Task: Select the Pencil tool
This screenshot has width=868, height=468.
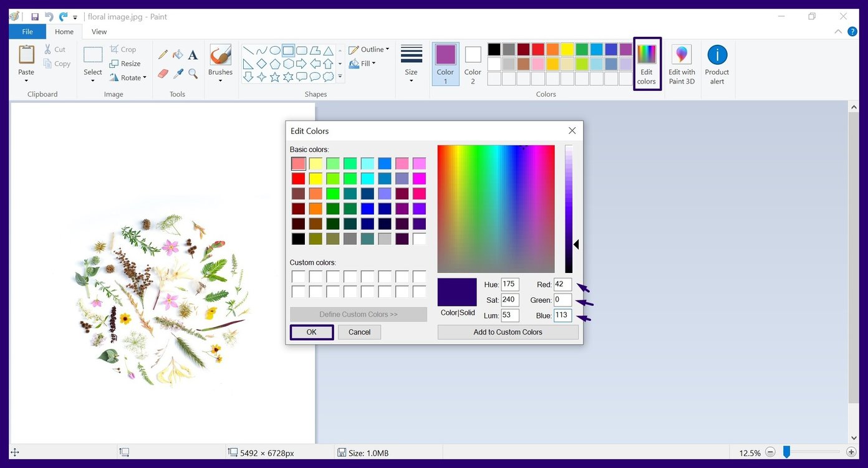Action: 163,54
